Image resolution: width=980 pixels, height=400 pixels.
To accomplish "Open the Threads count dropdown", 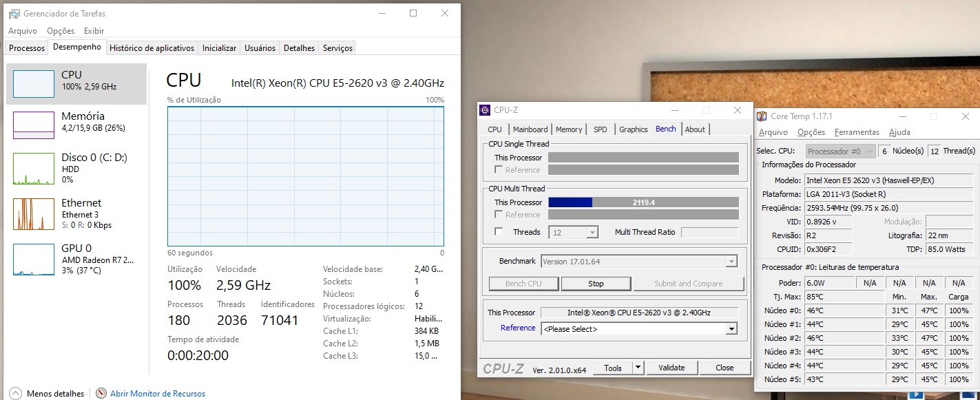I will click(573, 233).
